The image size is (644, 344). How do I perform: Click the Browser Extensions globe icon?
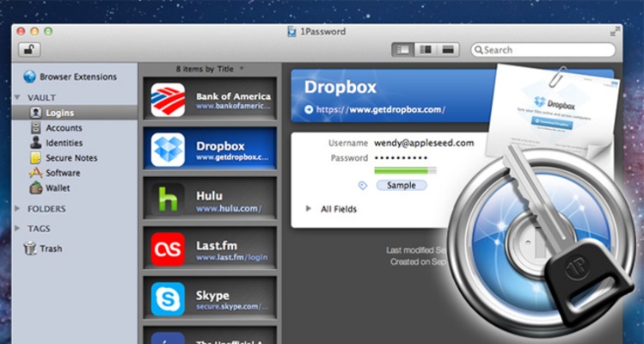coord(30,77)
